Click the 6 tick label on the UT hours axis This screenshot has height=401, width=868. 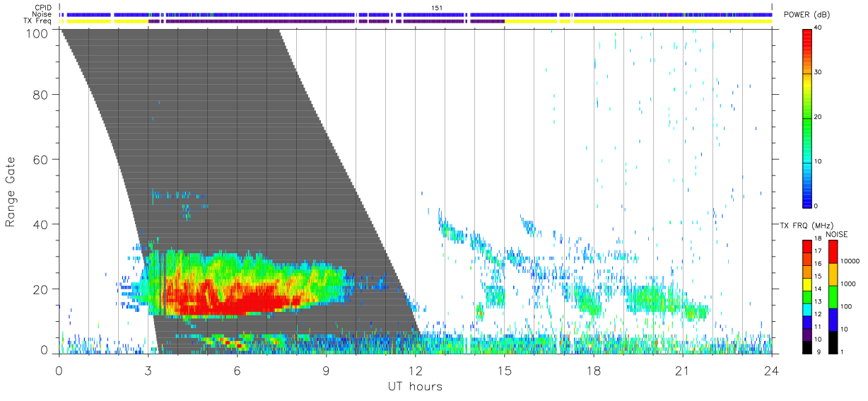(237, 371)
